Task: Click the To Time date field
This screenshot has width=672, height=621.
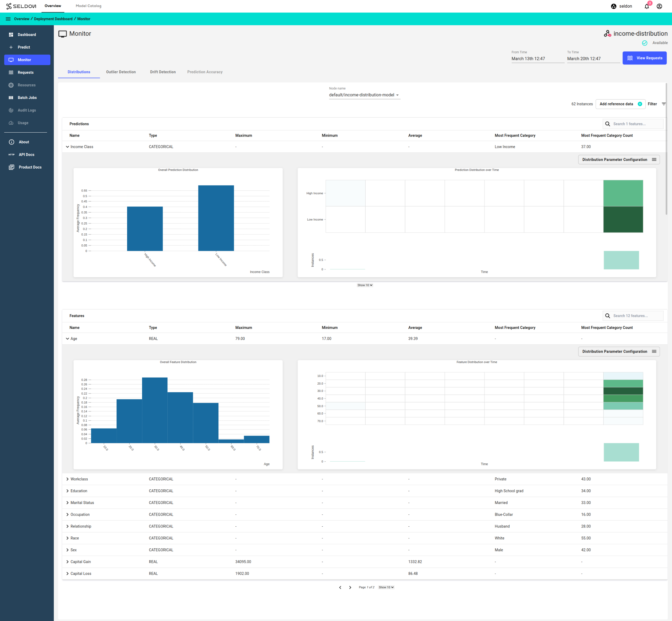Action: pyautogui.click(x=593, y=59)
